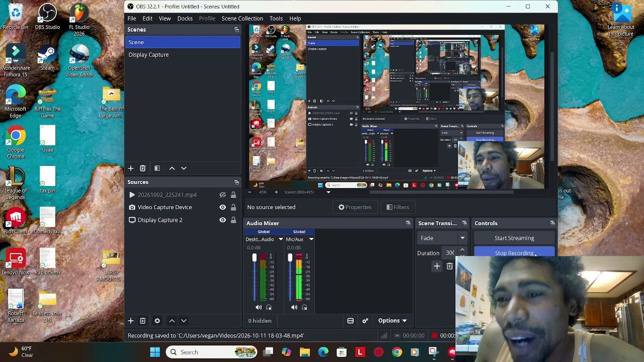Add a scene transition with the plus icon
The width and height of the screenshot is (644, 362).
[437, 266]
